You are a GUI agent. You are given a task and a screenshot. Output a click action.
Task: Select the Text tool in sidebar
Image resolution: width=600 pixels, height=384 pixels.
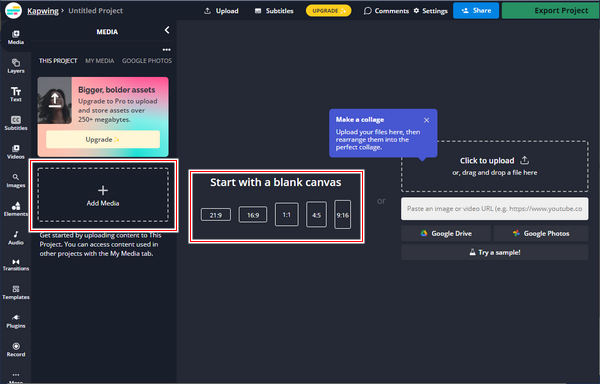click(16, 94)
